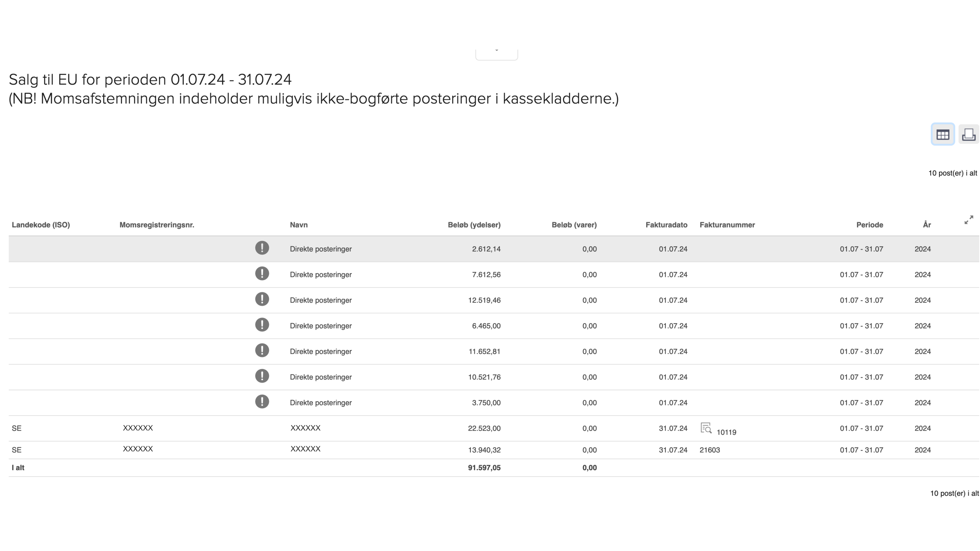This screenshot has width=980, height=551.
Task: Sort by Fakturanummer column header
Action: (727, 225)
